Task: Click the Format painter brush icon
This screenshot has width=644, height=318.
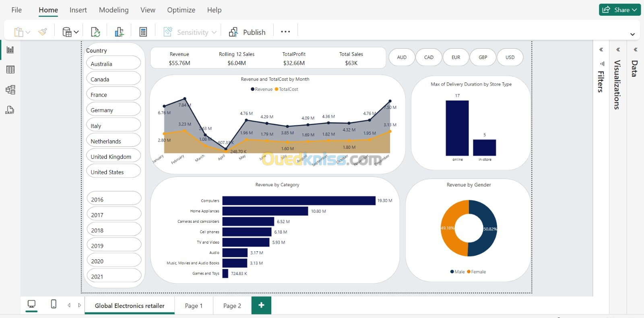Action: (x=43, y=32)
